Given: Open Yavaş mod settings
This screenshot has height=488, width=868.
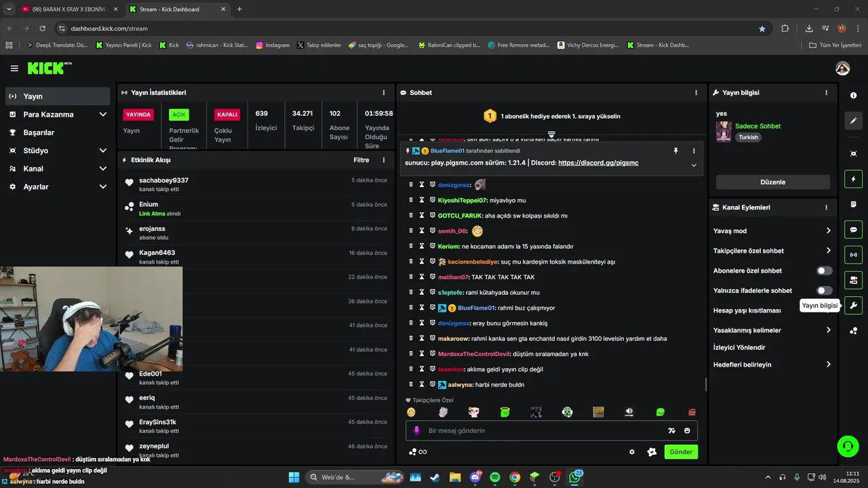Looking at the screenshot, I should 772,231.
